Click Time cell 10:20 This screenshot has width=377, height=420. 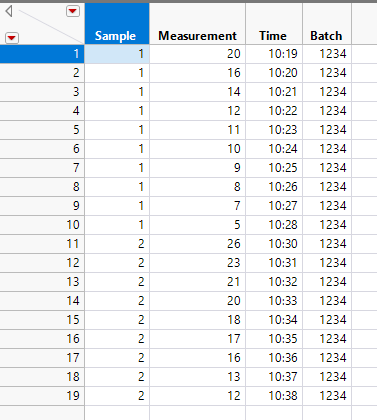coord(274,73)
